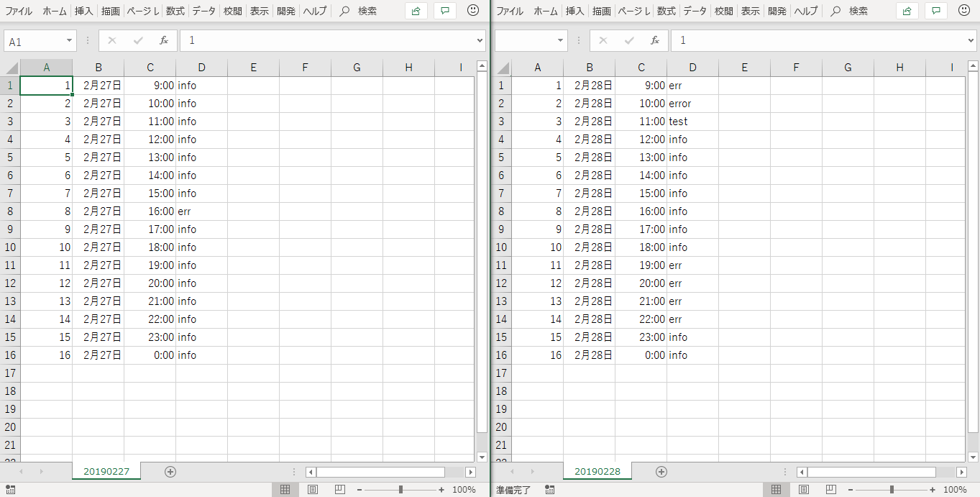Switch to Page Layout view icon, left status bar
Viewport: 980px width, 497px height.
pyautogui.click(x=312, y=489)
